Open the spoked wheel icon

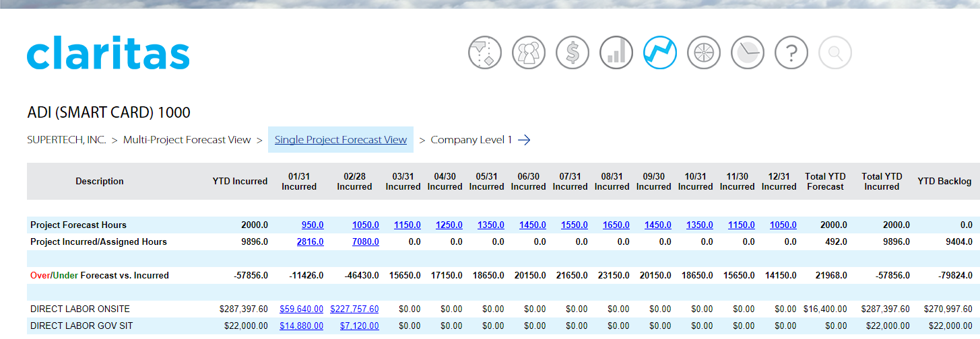704,52
